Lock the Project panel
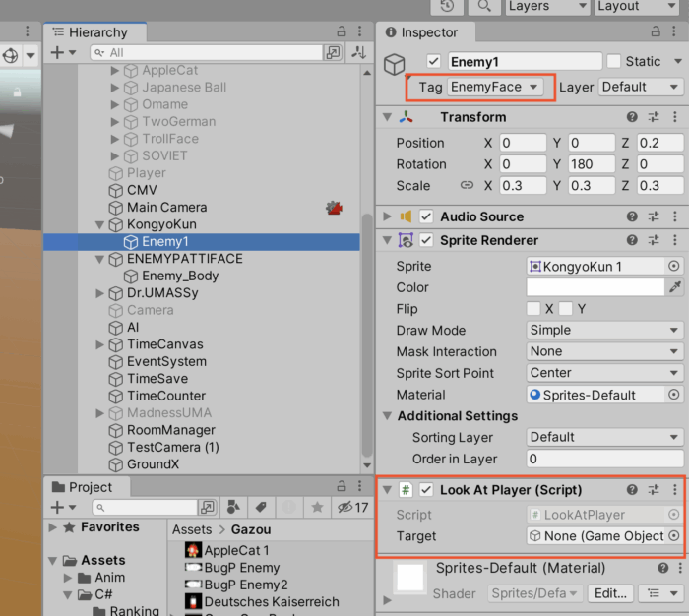Viewport: 689px width, 616px height. (x=341, y=486)
